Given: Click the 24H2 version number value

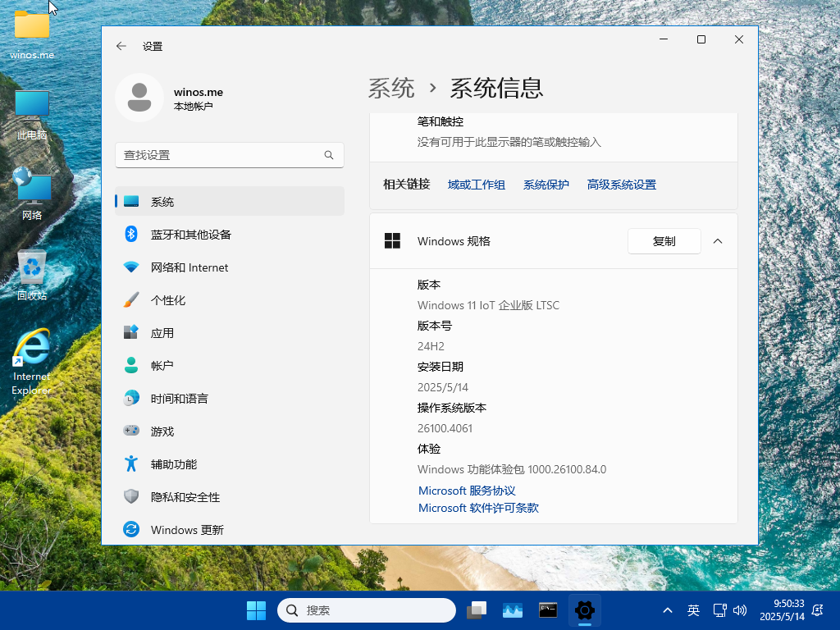Looking at the screenshot, I should click(431, 346).
